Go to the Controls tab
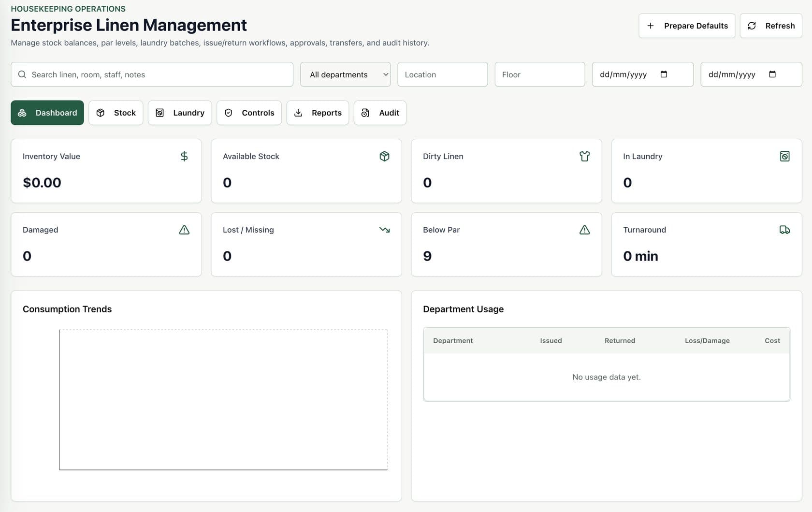Image resolution: width=812 pixels, height=512 pixels. click(249, 113)
